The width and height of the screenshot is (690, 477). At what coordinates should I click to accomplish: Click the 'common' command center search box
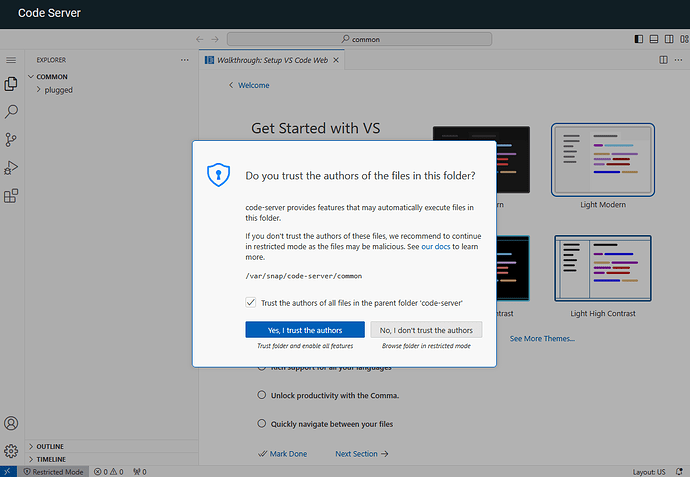359,40
